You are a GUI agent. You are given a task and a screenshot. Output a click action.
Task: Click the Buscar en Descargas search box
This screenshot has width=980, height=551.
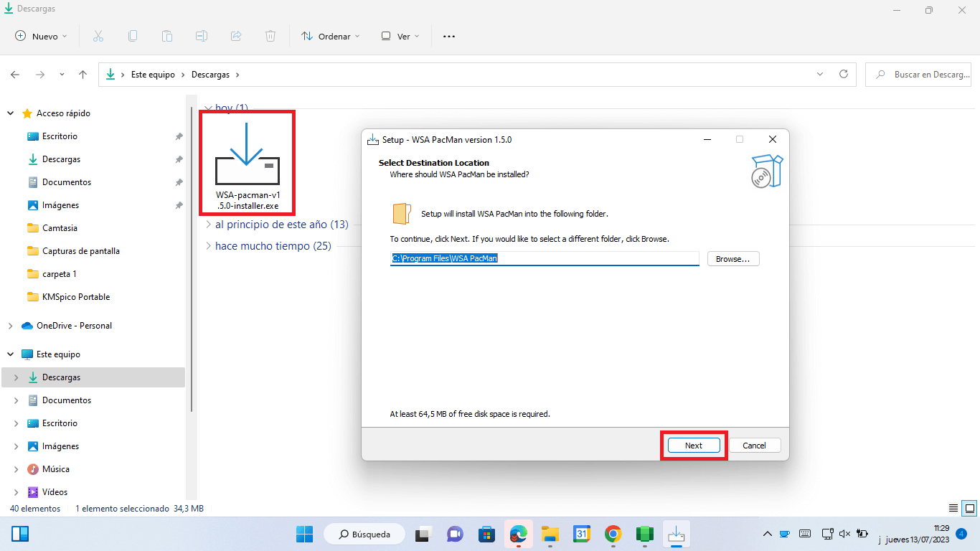click(x=918, y=75)
